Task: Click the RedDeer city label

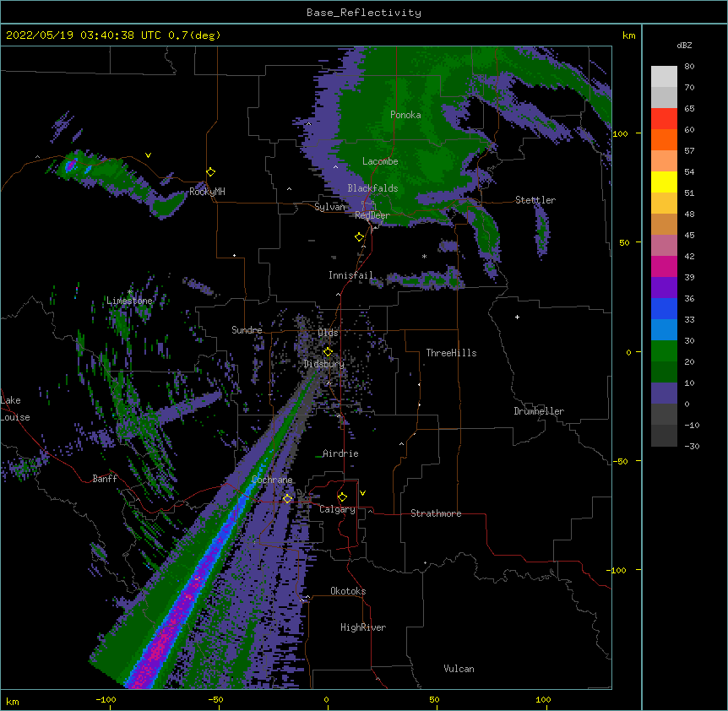Action: (x=372, y=215)
